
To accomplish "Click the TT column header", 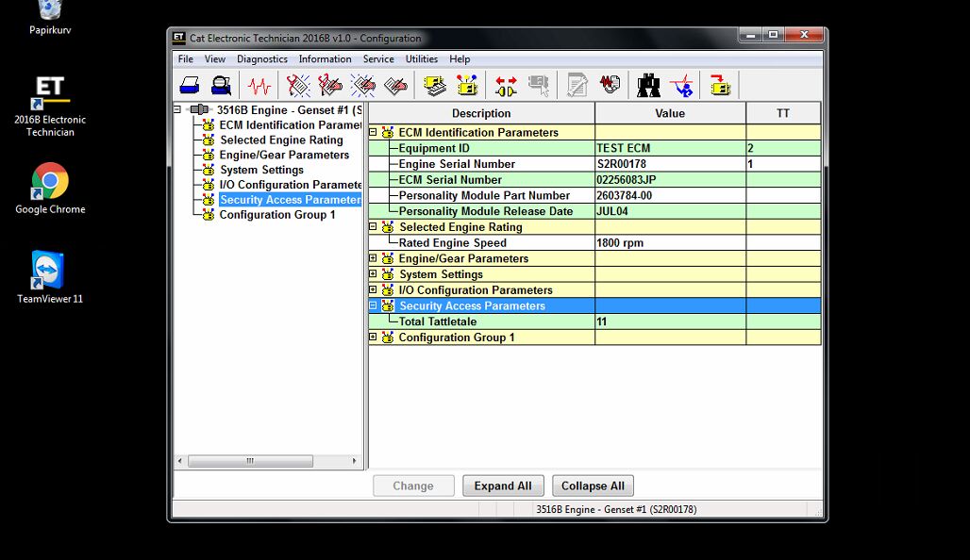I will (783, 113).
